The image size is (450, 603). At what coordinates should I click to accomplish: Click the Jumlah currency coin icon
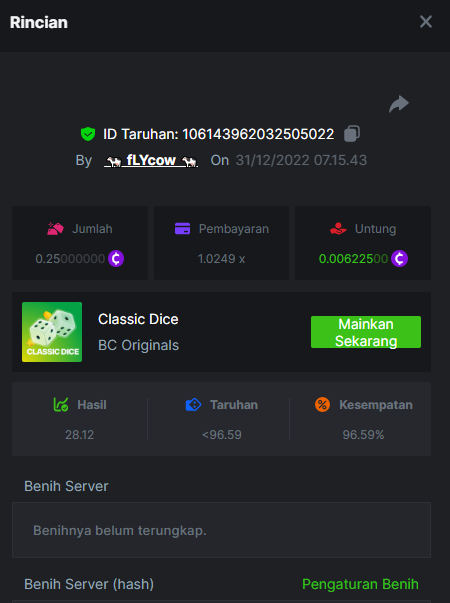click(116, 258)
